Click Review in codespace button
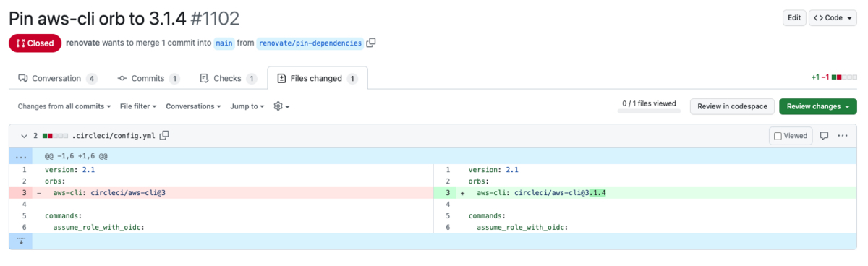 pyautogui.click(x=733, y=106)
